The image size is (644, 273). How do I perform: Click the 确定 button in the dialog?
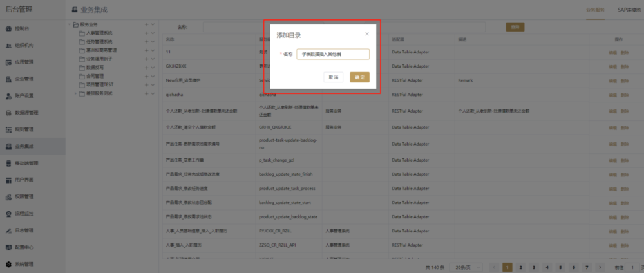click(x=359, y=77)
